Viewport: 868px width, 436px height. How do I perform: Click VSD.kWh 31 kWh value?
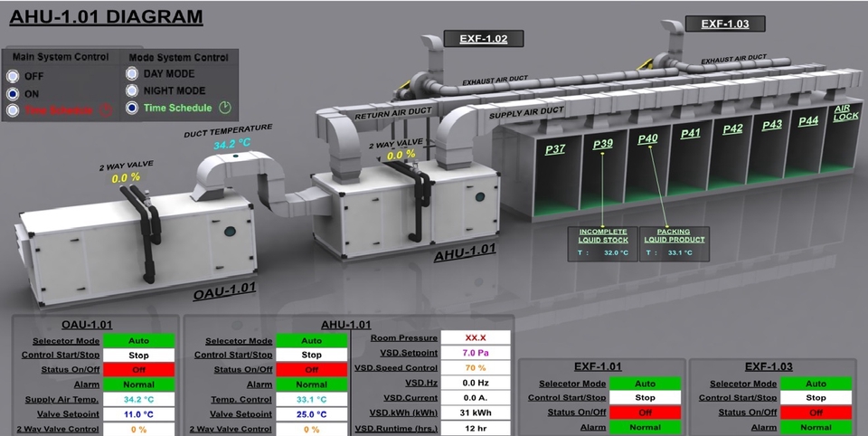[x=476, y=412]
